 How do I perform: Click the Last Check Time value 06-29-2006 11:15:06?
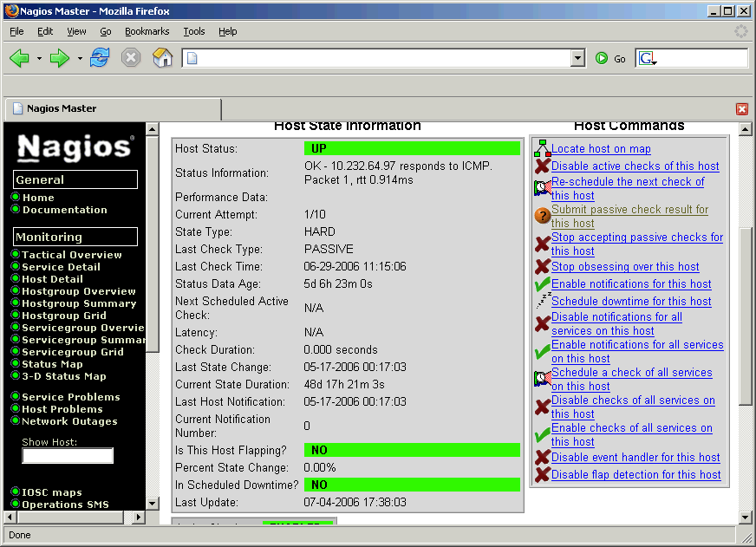[355, 266]
